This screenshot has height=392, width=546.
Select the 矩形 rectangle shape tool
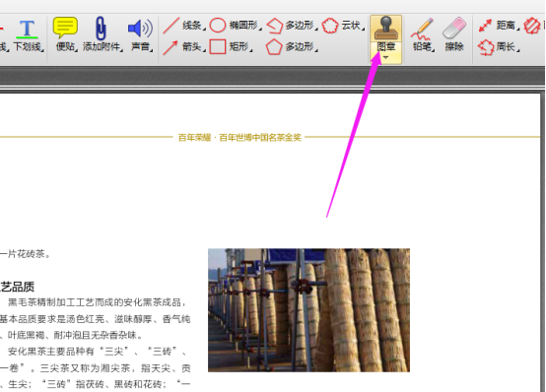(232, 46)
